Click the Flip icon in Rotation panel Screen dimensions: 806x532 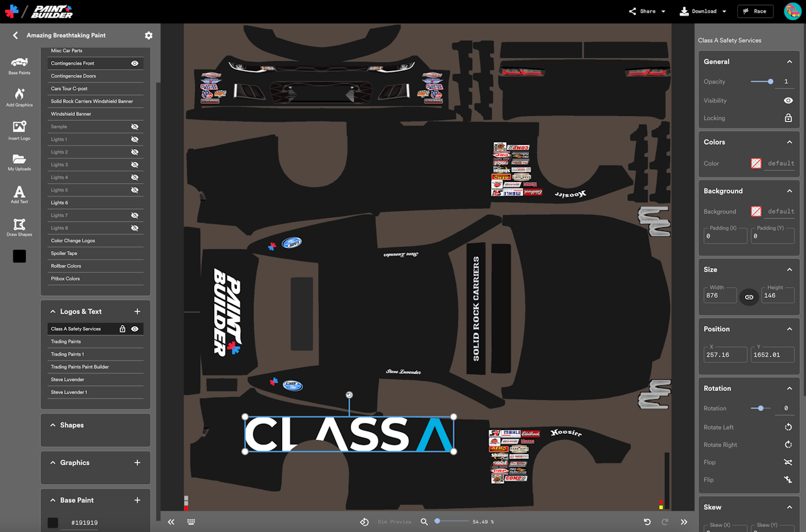(788, 480)
